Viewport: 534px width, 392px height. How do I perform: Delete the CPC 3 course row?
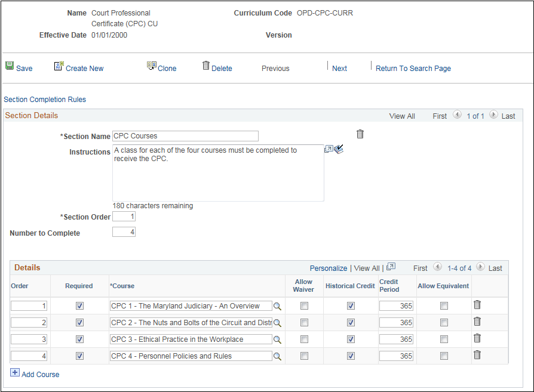(x=477, y=338)
